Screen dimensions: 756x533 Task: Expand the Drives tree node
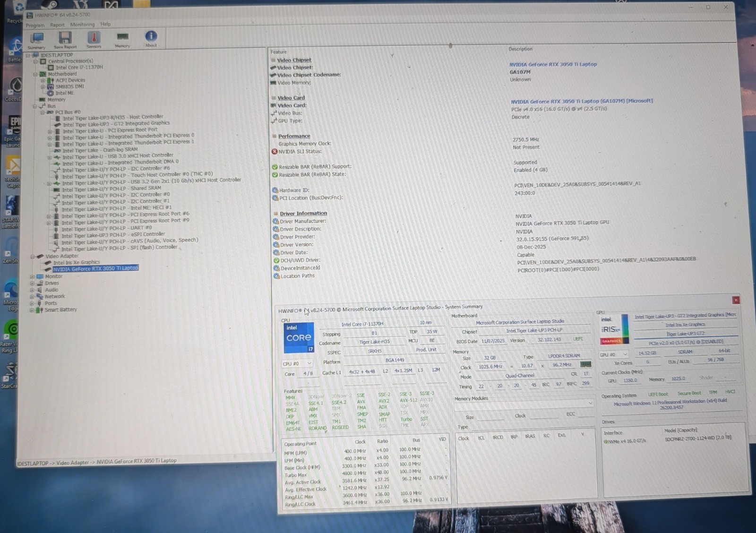tap(33, 284)
